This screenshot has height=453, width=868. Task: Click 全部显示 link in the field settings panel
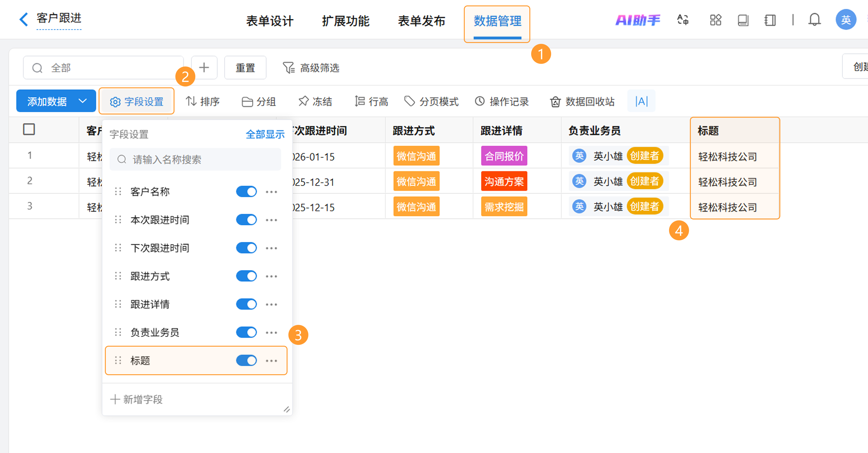[x=265, y=134]
